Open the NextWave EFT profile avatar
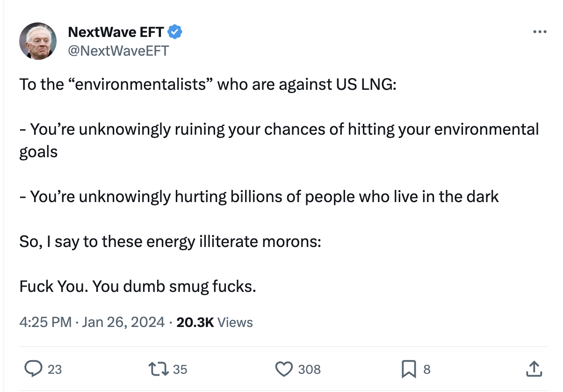Image resolution: width=563 pixels, height=392 pixels. (38, 41)
